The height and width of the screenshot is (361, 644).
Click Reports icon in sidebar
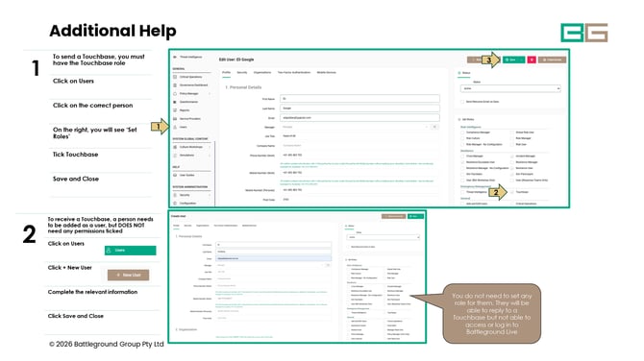click(x=175, y=110)
